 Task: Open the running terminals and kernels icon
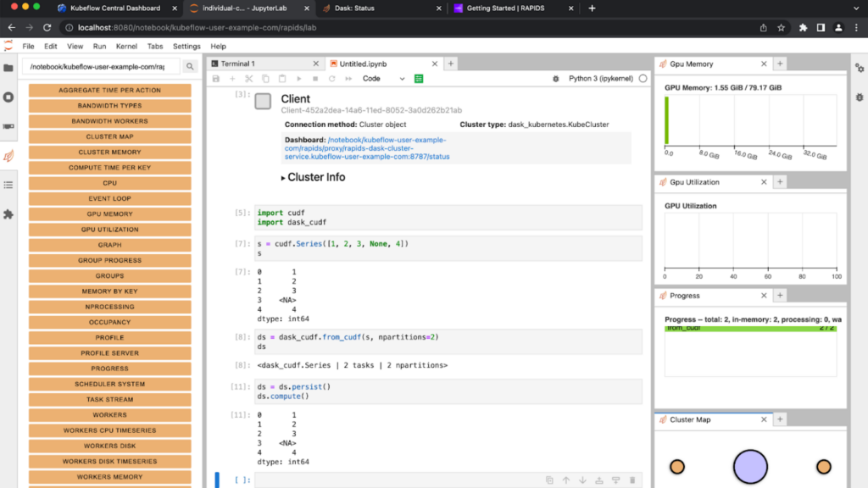8,97
